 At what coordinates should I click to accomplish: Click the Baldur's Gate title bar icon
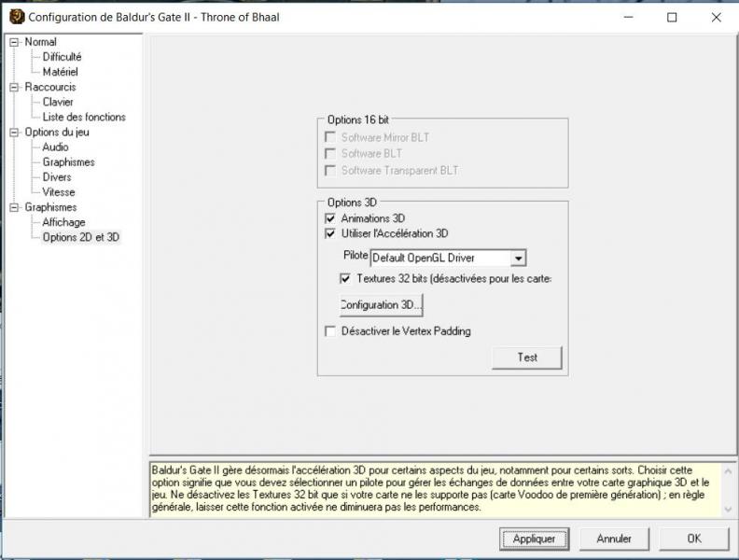click(x=17, y=17)
